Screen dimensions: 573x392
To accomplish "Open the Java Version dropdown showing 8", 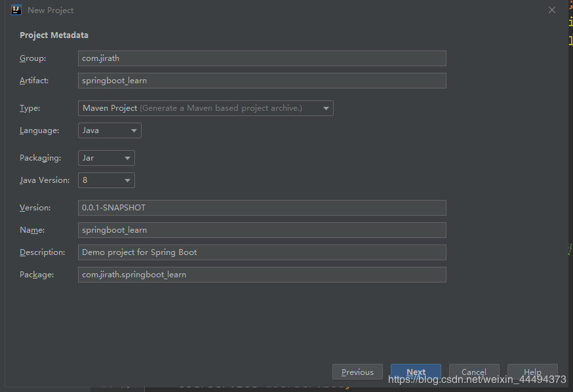I will click(106, 180).
